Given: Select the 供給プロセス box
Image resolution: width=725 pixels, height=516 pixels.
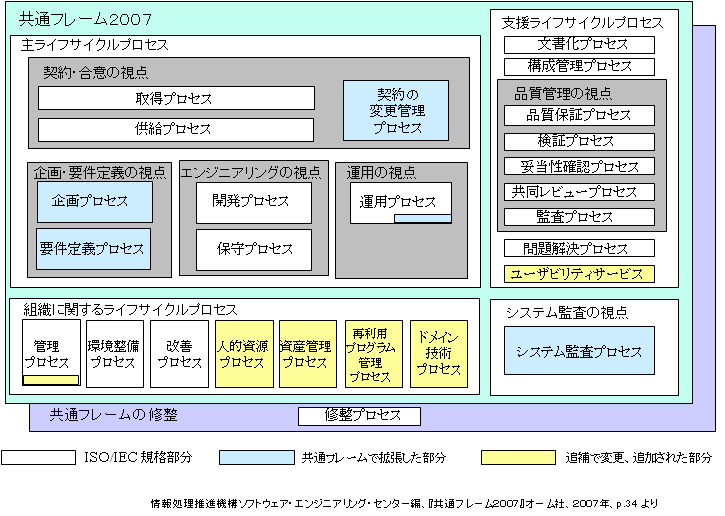Looking at the screenshot, I should pos(176,130).
